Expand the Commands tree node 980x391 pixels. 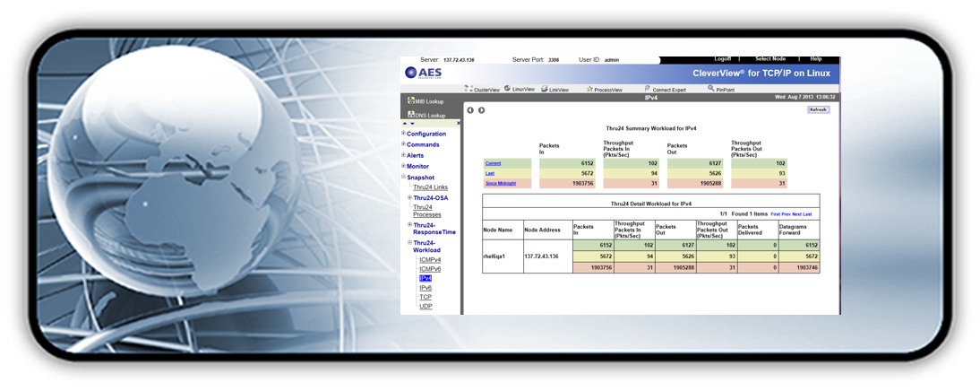pos(404,143)
